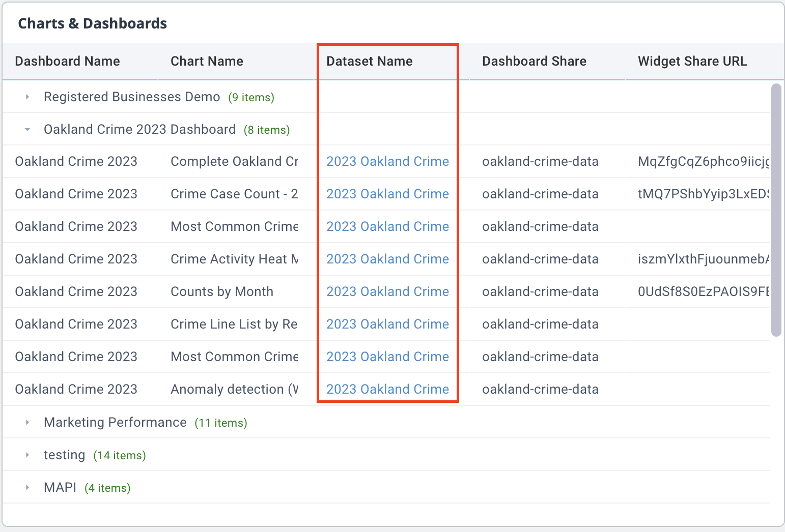Open dataset link for Complete Oakland Crime chart
785x532 pixels.
pyautogui.click(x=387, y=162)
